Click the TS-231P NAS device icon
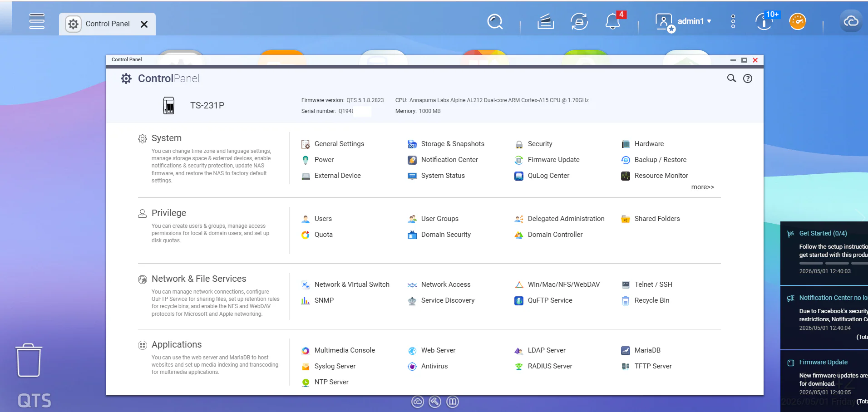The image size is (868, 412). click(168, 105)
